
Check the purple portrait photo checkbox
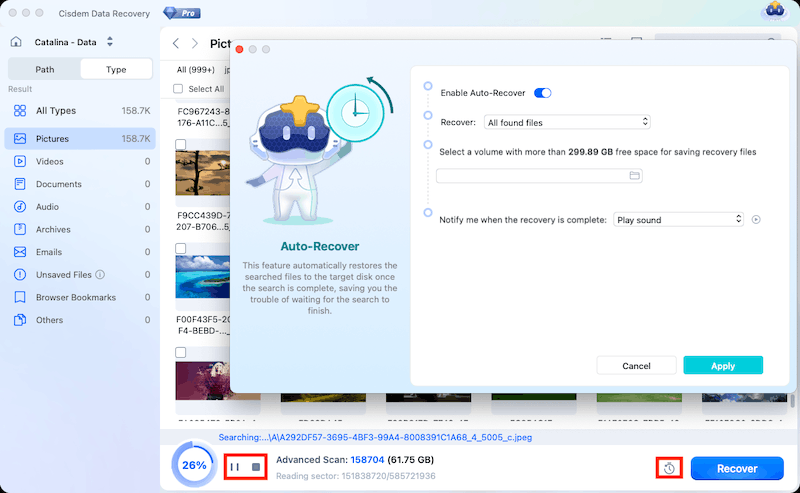tap(181, 353)
